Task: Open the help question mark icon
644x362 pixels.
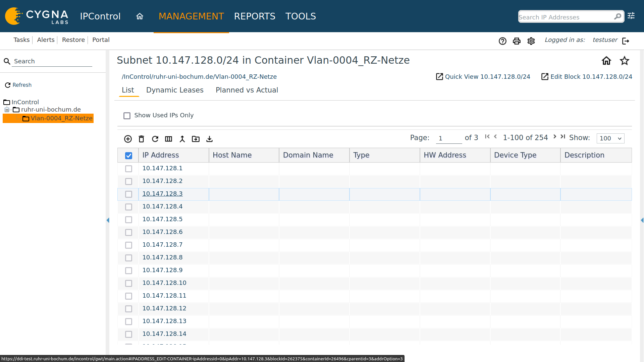Action: [x=502, y=41]
